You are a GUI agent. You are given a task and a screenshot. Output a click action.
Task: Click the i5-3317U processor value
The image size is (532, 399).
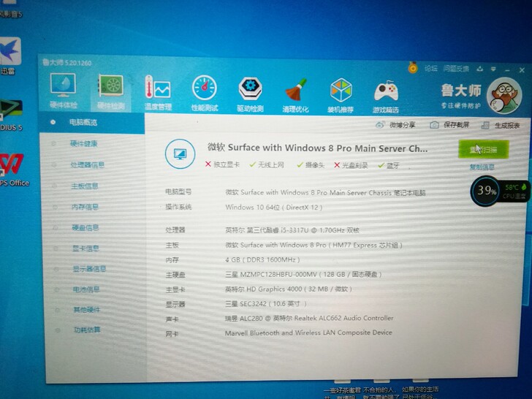tap(292, 230)
